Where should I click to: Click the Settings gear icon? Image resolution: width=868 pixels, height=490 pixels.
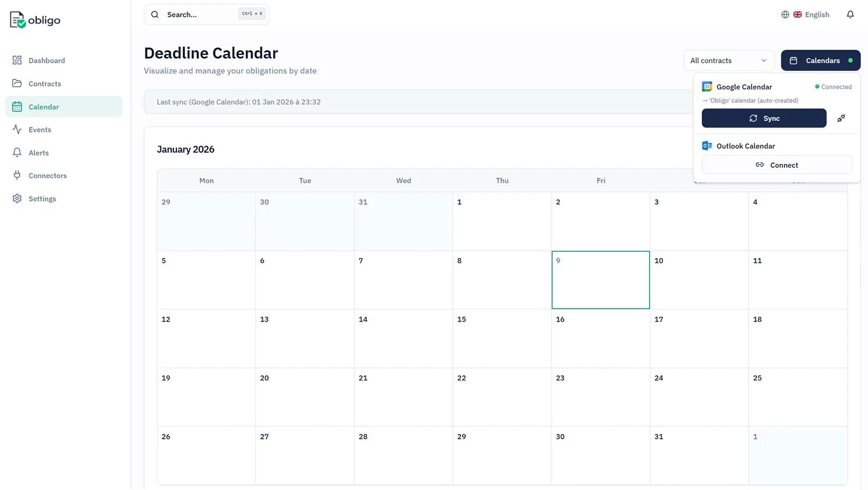tap(17, 199)
